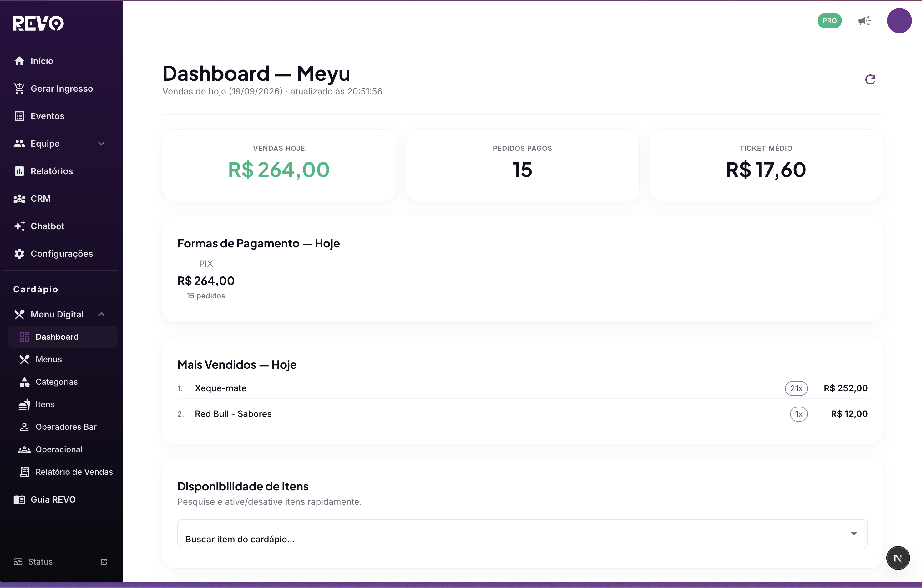
Task: Click the PRO plan badge
Action: 829,21
